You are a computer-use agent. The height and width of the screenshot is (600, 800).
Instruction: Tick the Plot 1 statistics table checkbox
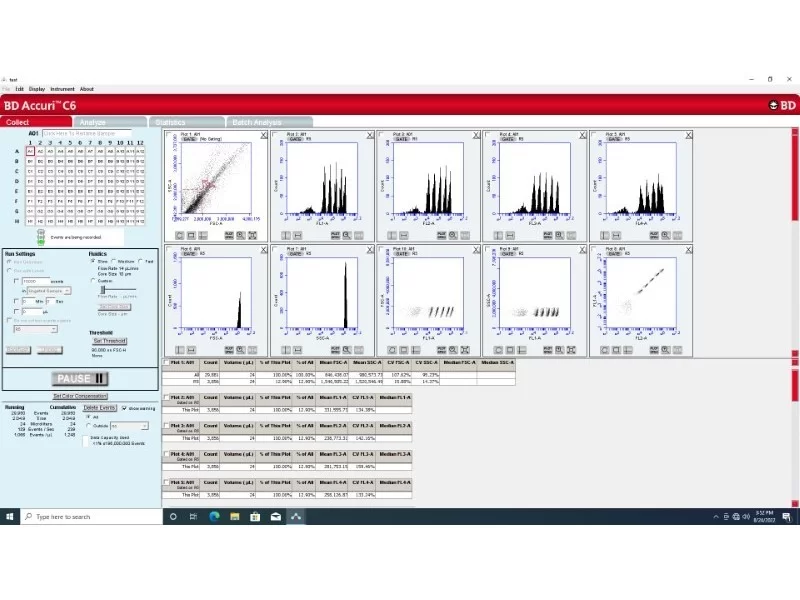tap(166, 363)
